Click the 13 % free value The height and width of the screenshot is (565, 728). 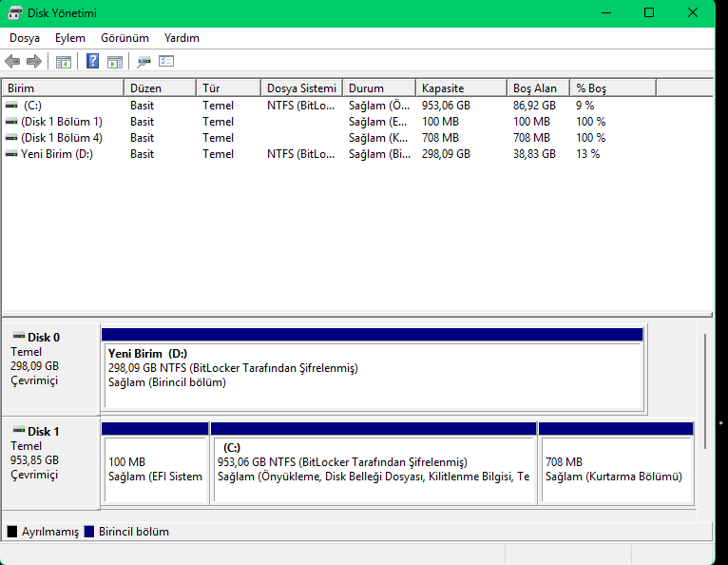tap(587, 154)
